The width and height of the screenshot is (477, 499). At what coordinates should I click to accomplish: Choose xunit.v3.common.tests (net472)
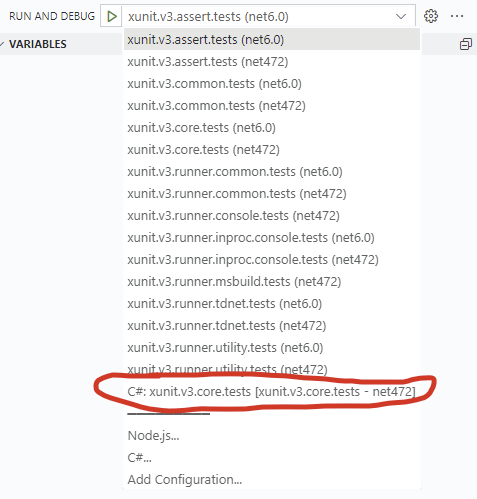[x=272, y=106]
